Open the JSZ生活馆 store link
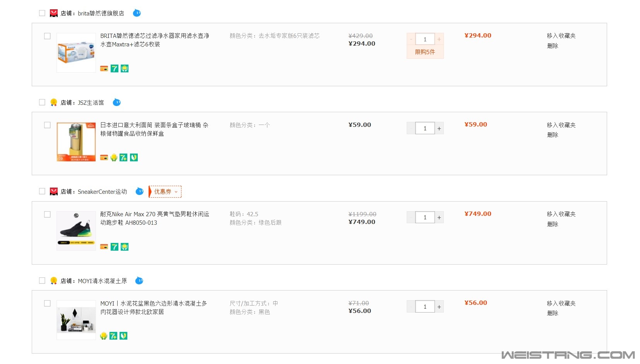 pyautogui.click(x=91, y=103)
